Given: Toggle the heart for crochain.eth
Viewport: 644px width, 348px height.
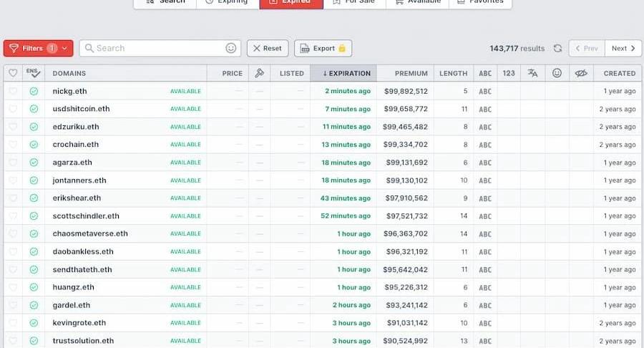Looking at the screenshot, I should (x=13, y=145).
